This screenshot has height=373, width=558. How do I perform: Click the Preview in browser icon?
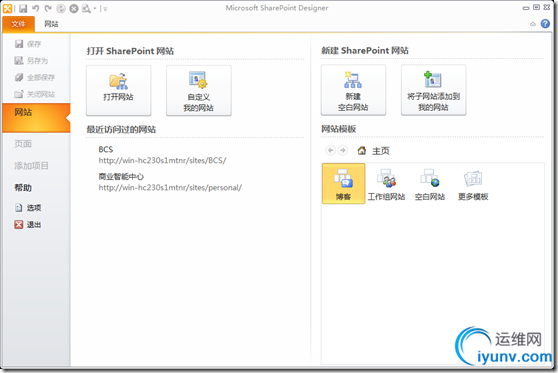point(86,8)
